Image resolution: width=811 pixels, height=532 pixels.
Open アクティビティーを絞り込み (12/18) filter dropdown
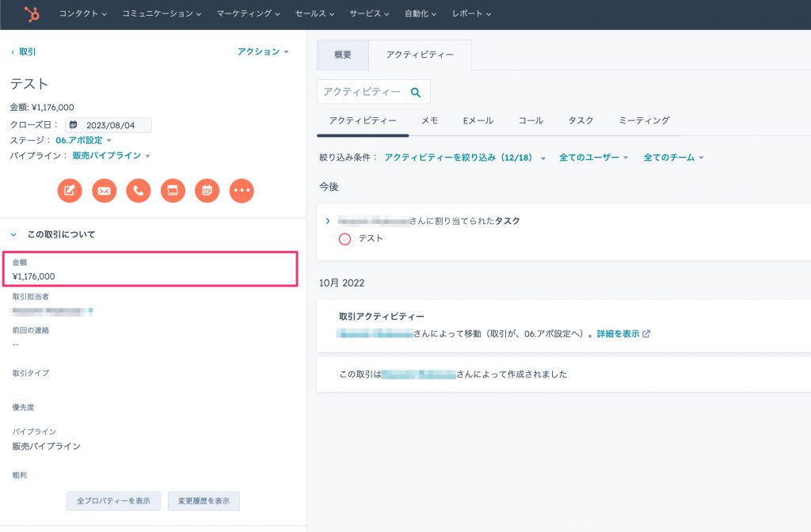(x=464, y=158)
